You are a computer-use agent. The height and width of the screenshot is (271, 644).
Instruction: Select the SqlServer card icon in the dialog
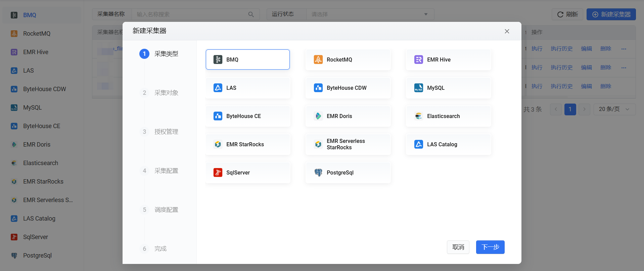pos(218,172)
